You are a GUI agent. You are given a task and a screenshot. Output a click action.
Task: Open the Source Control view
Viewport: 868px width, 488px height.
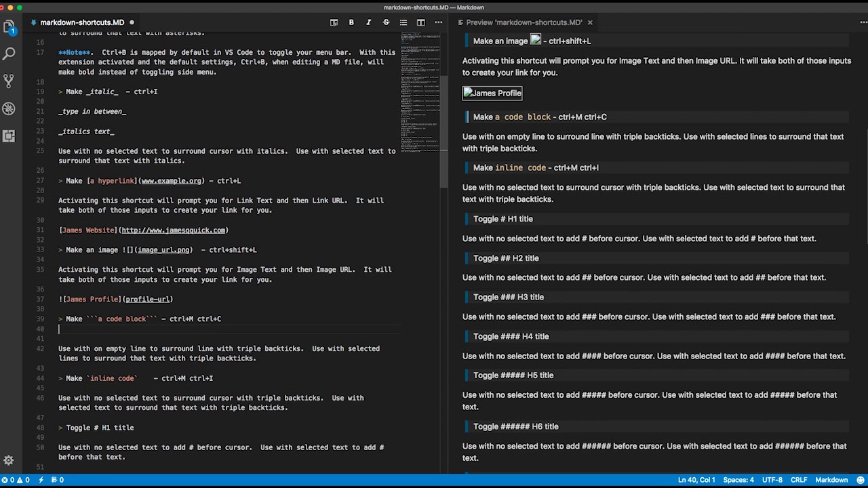[9, 81]
